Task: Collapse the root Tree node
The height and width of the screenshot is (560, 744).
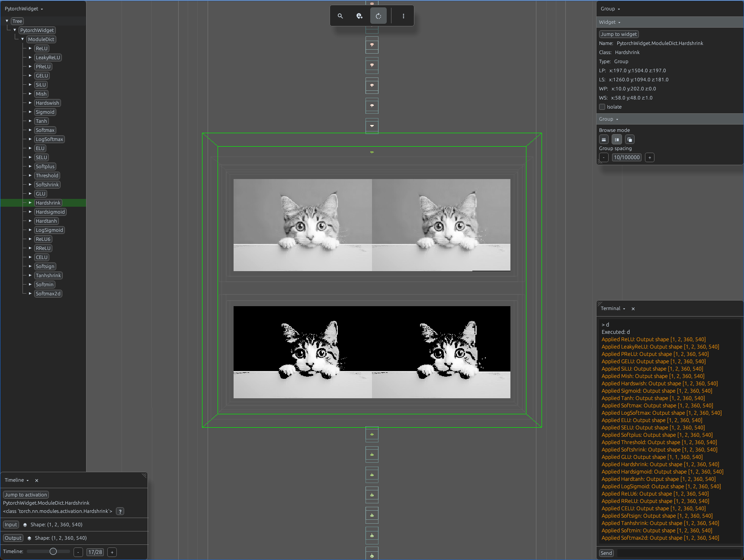Action: point(7,21)
